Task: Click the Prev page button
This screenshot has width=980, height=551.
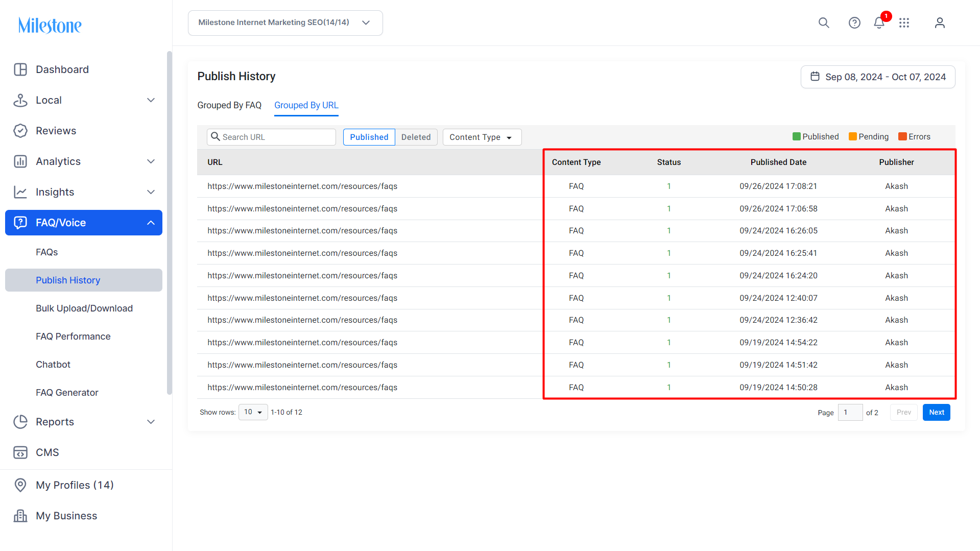Action: 904,412
